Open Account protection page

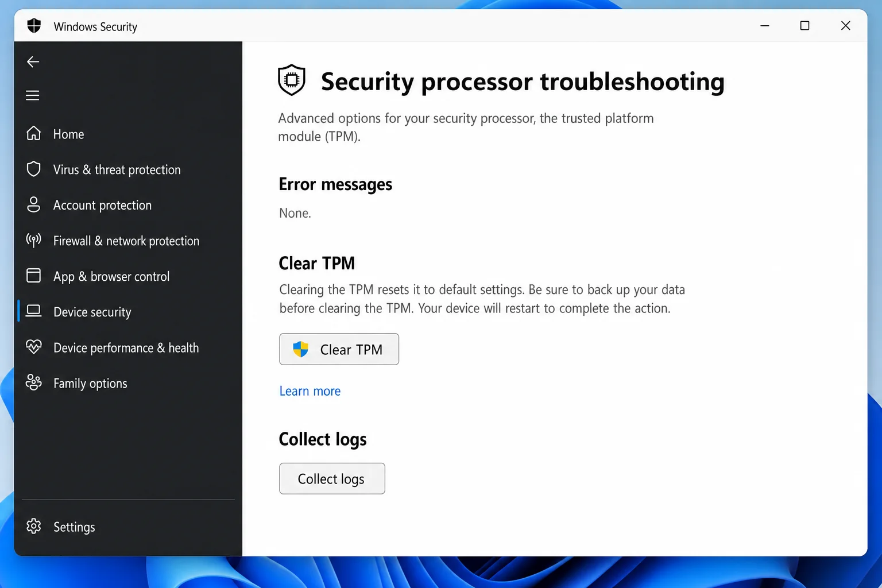click(103, 206)
